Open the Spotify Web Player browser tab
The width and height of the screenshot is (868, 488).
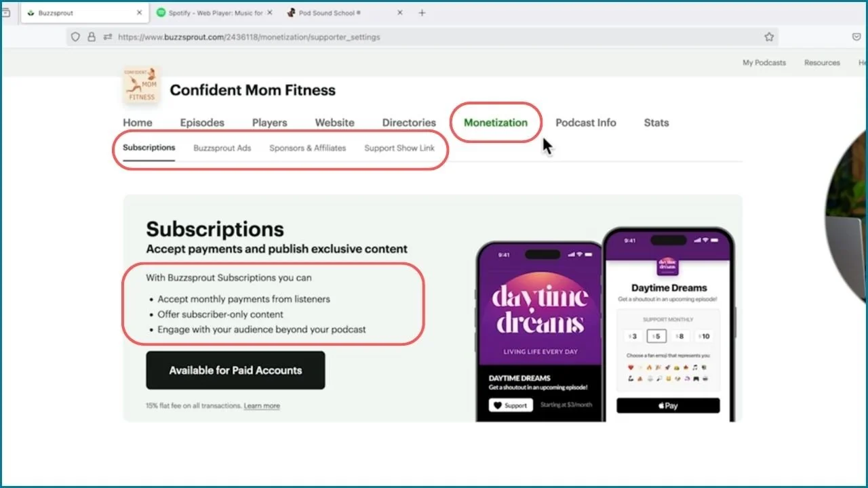pos(214,13)
